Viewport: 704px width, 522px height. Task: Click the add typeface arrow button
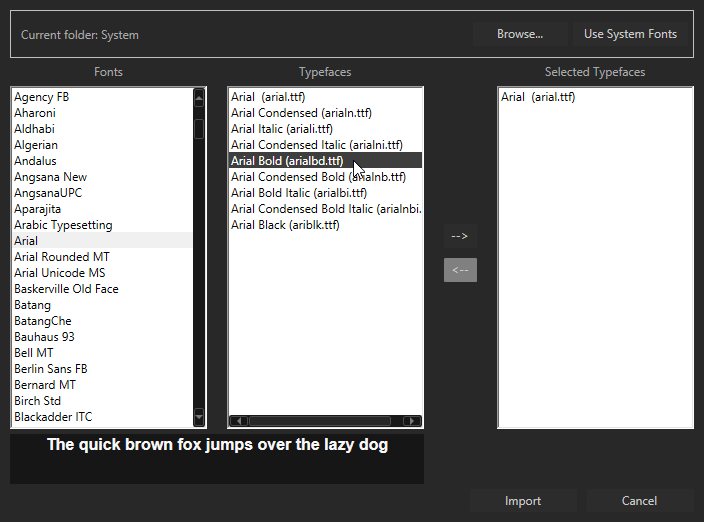pos(460,236)
